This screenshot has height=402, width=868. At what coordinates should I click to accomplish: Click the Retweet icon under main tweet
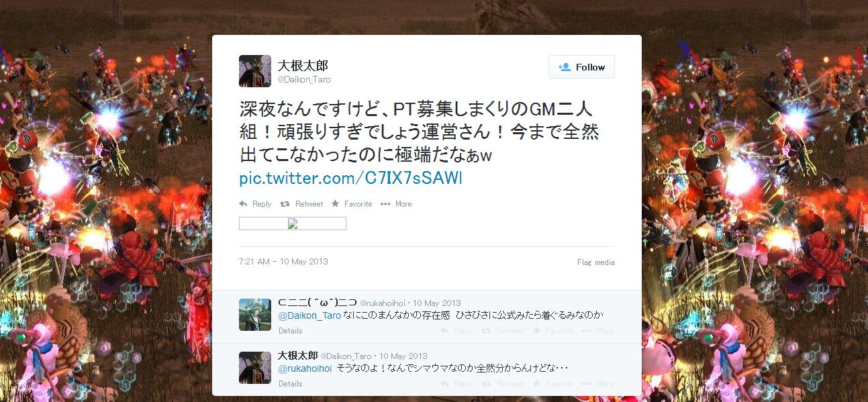tap(285, 204)
